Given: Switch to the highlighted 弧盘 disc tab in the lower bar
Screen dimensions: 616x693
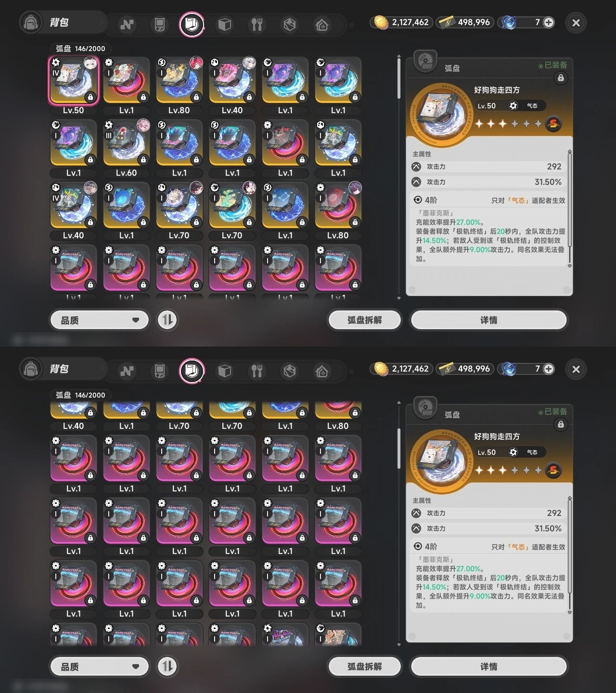Looking at the screenshot, I should coord(192,371).
